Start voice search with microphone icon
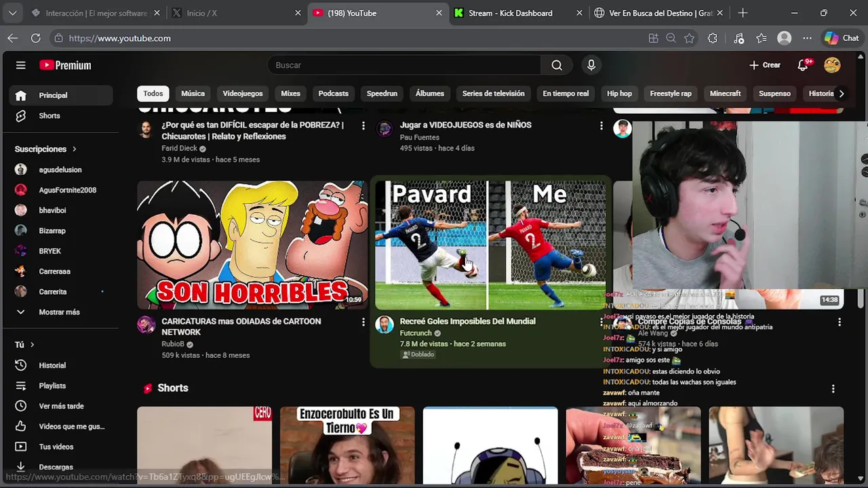The width and height of the screenshot is (868, 488). coord(591,65)
